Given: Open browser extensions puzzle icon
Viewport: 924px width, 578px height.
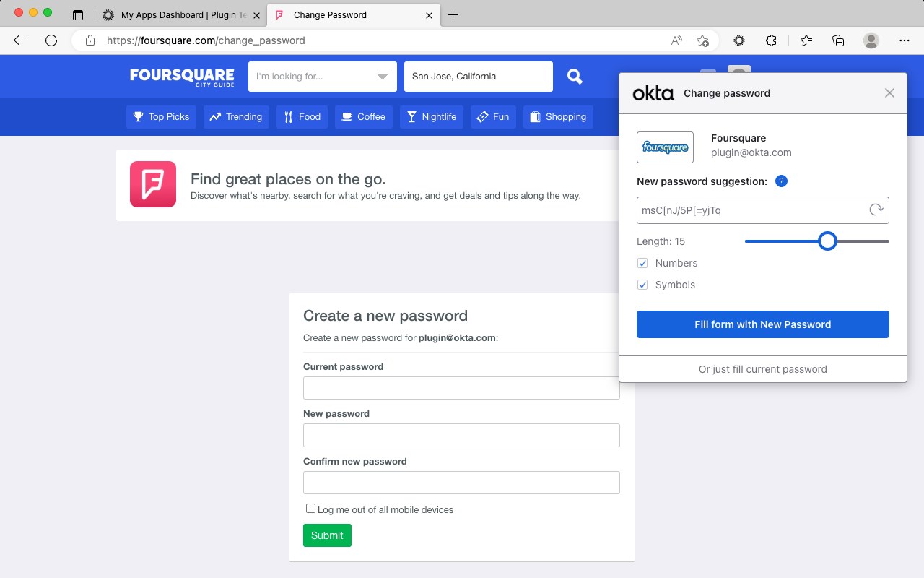Looking at the screenshot, I should pyautogui.click(x=771, y=40).
